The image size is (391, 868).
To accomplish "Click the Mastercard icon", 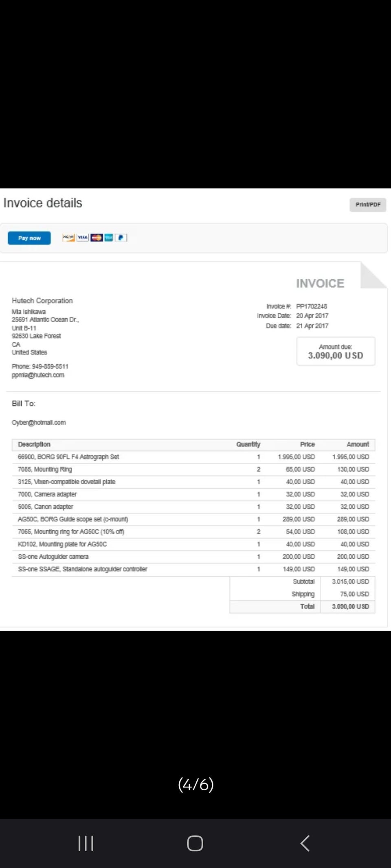I will coord(97,238).
